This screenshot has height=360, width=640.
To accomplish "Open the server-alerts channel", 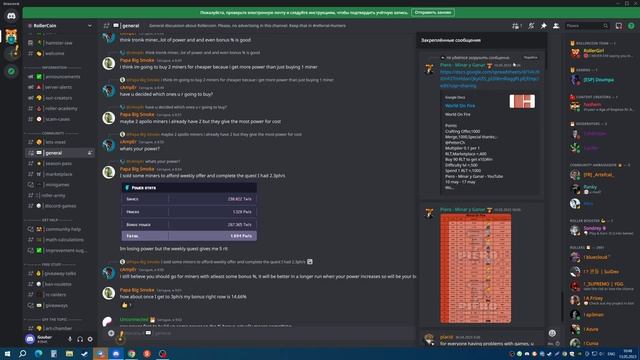I will pyautogui.click(x=60, y=87).
